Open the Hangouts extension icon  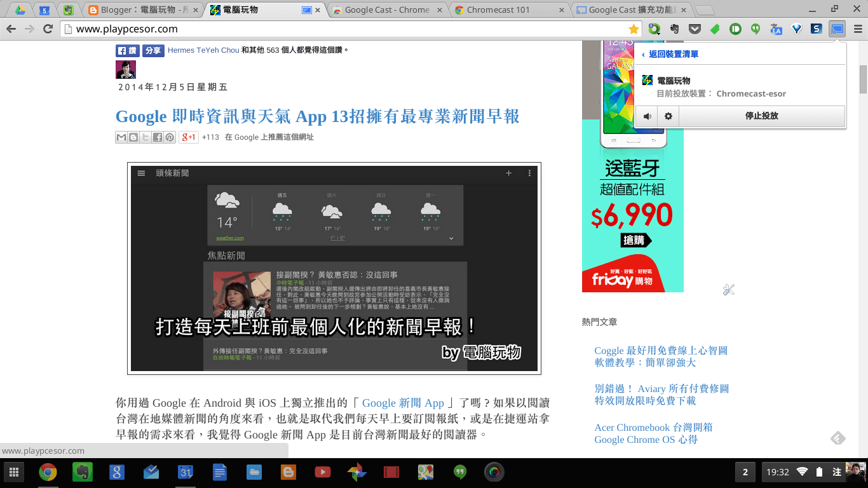pyautogui.click(x=756, y=29)
